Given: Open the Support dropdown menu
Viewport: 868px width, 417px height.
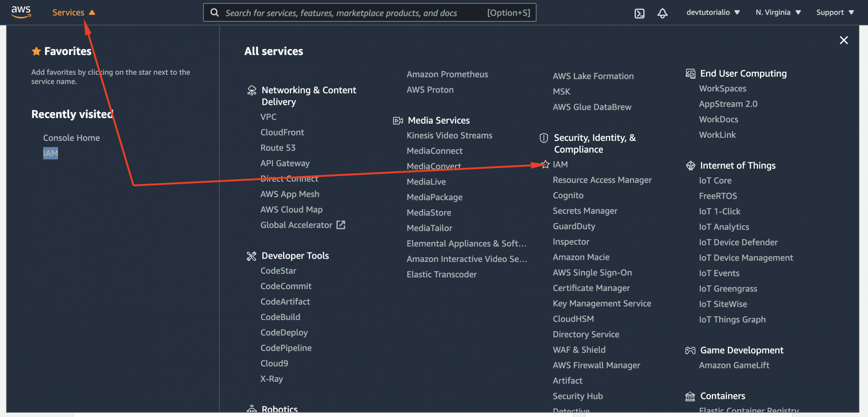Looking at the screenshot, I should coord(835,13).
